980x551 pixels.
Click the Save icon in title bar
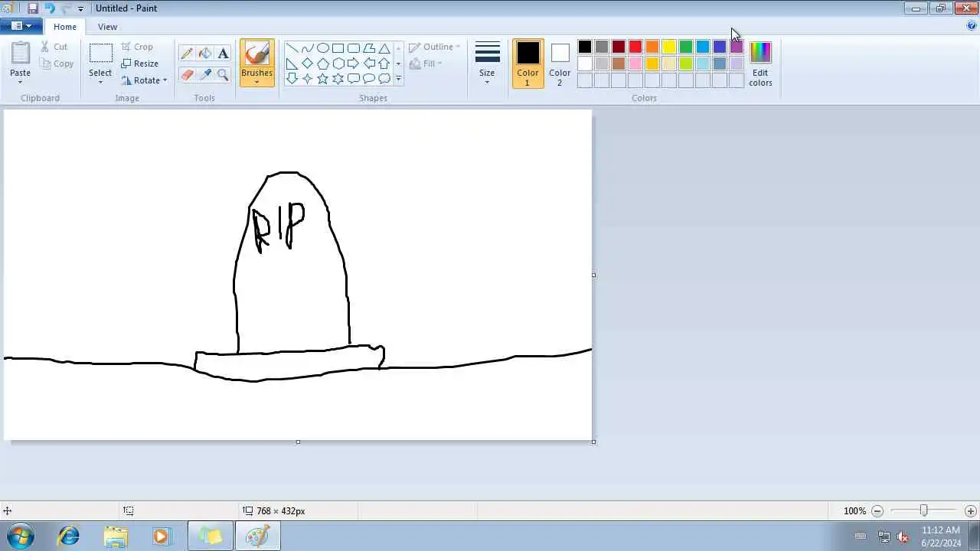[32, 8]
